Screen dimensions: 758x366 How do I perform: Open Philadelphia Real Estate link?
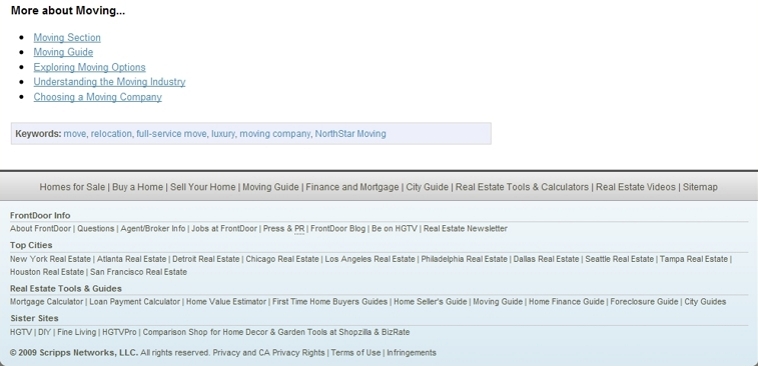tap(464, 259)
